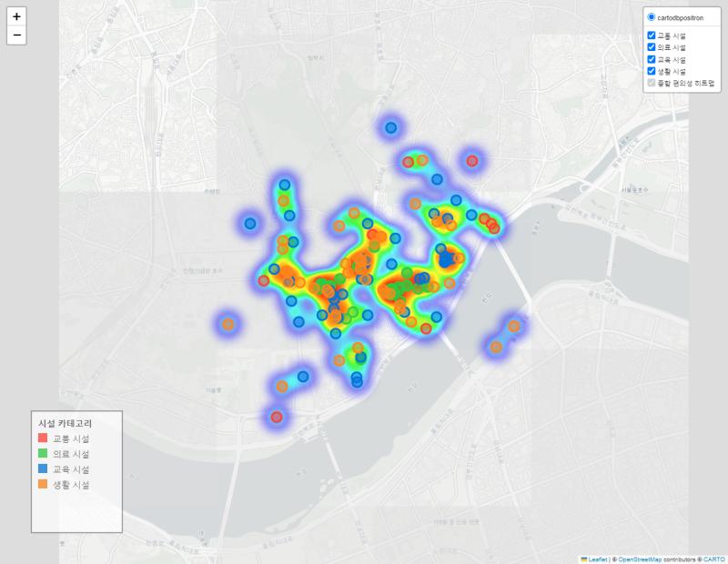Open the CARTO attribution link
Viewport: 728px width, 564px height.
(714, 559)
